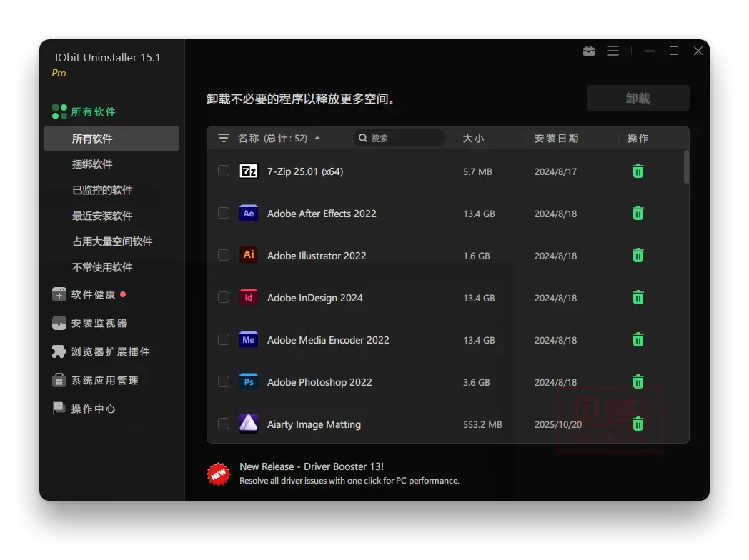The height and width of the screenshot is (560, 749).
Task: Click Adobe InDesign 2024 name text
Action: coord(314,298)
